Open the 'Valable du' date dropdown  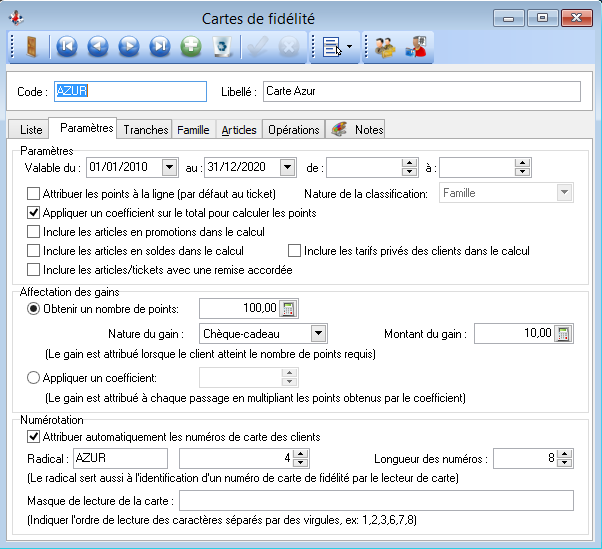[x=168, y=167]
